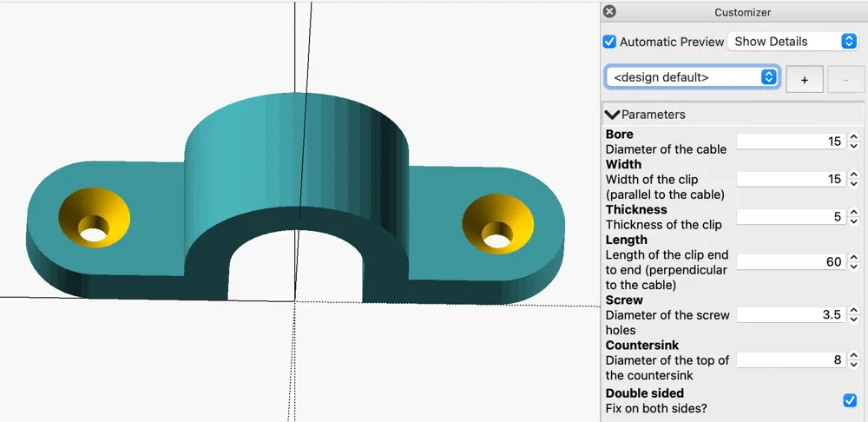Image resolution: width=868 pixels, height=422 pixels.
Task: Uncheck the Double sided checkbox
Action: (x=850, y=400)
